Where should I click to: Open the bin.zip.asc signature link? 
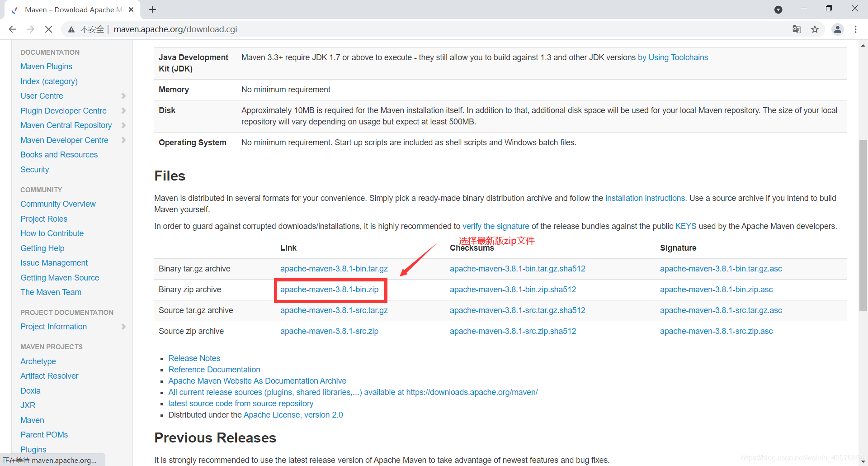[716, 290]
